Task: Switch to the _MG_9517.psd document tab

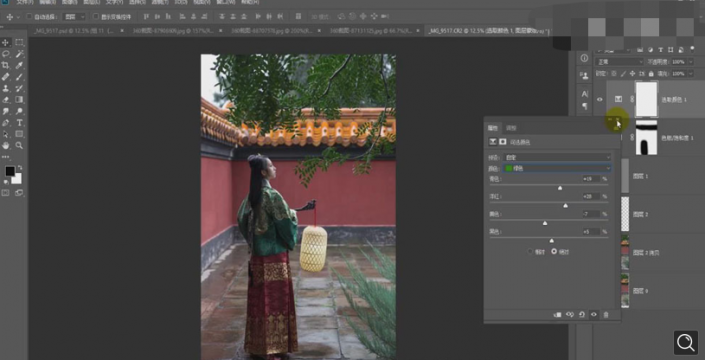Action: coord(74,31)
